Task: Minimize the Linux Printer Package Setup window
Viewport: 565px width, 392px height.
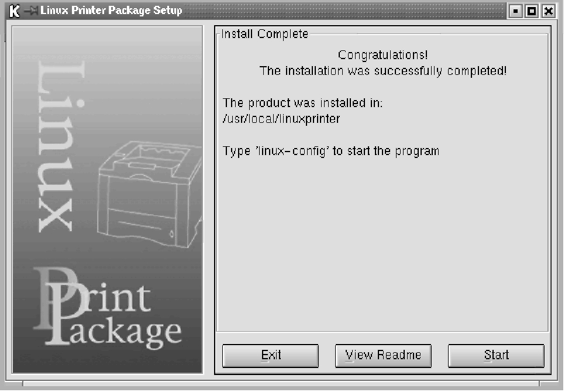Action: tap(516, 11)
